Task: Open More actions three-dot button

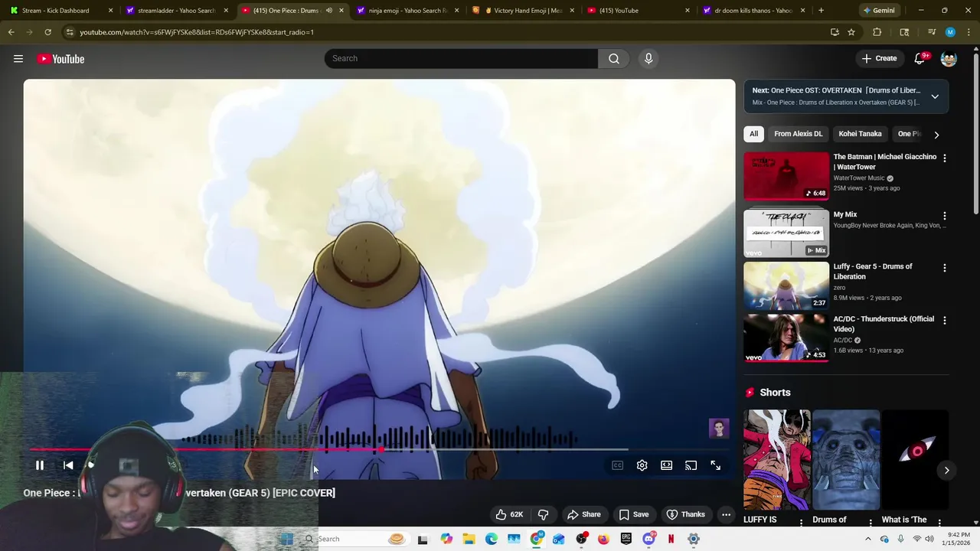Action: tap(727, 514)
